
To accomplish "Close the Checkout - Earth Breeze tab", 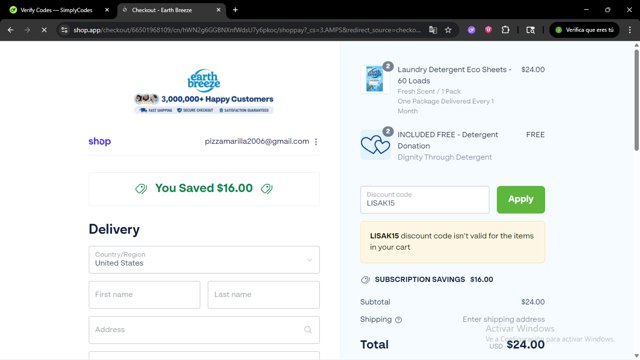I will pyautogui.click(x=218, y=10).
